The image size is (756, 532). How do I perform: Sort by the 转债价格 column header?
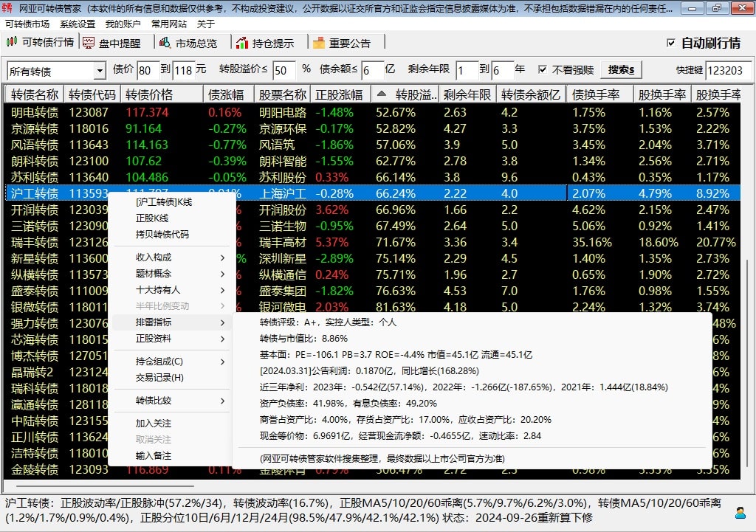[x=162, y=94]
